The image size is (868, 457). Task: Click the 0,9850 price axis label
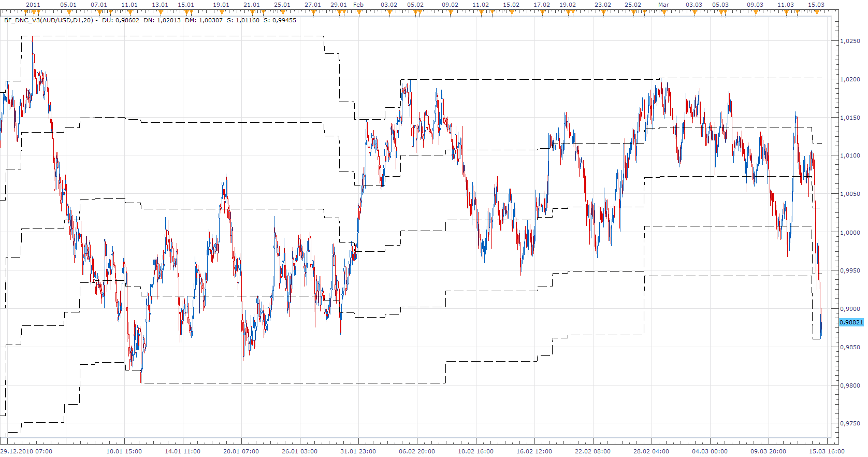click(x=850, y=347)
